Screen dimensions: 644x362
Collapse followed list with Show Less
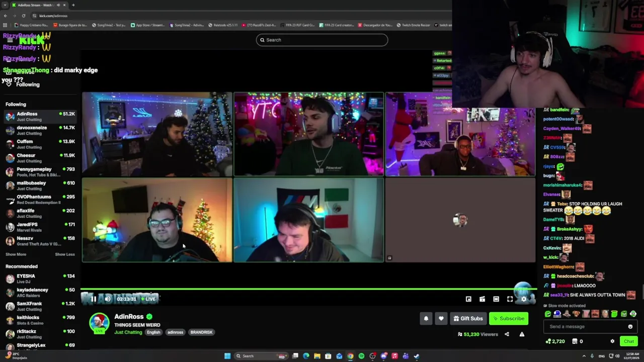tap(65, 254)
